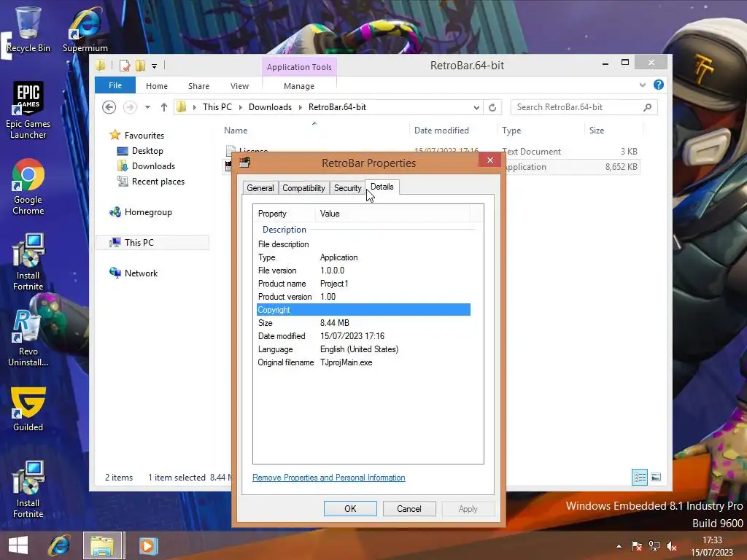The height and width of the screenshot is (560, 747).
Task: Open the Recycle Bin desktop icon
Action: pyautogui.click(x=28, y=28)
